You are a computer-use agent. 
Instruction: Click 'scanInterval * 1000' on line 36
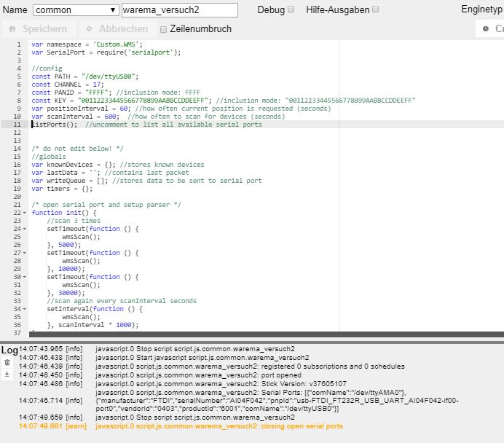[95, 325]
